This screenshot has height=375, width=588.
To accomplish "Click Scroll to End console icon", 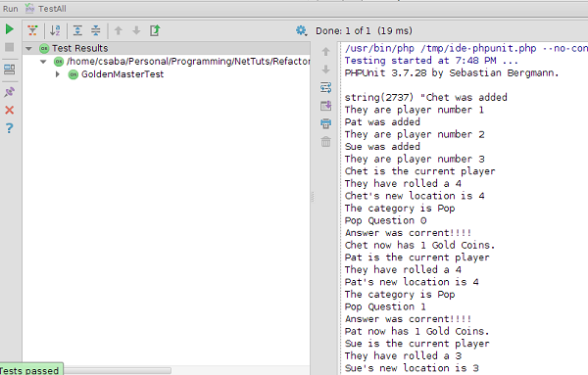I will tap(326, 106).
